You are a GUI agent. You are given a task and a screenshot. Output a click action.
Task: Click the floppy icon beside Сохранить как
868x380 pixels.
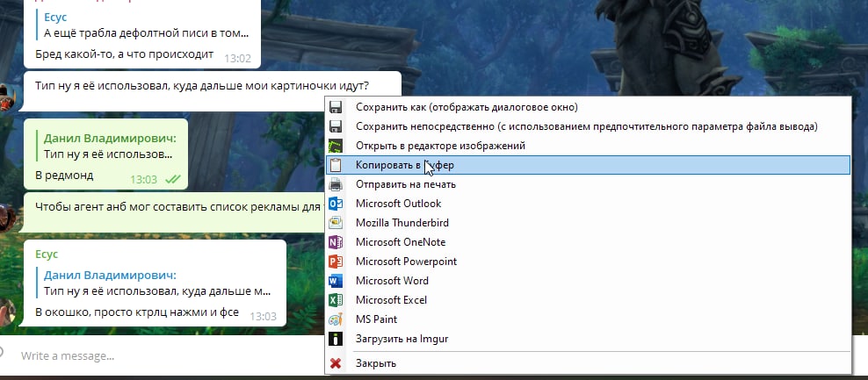tap(336, 107)
